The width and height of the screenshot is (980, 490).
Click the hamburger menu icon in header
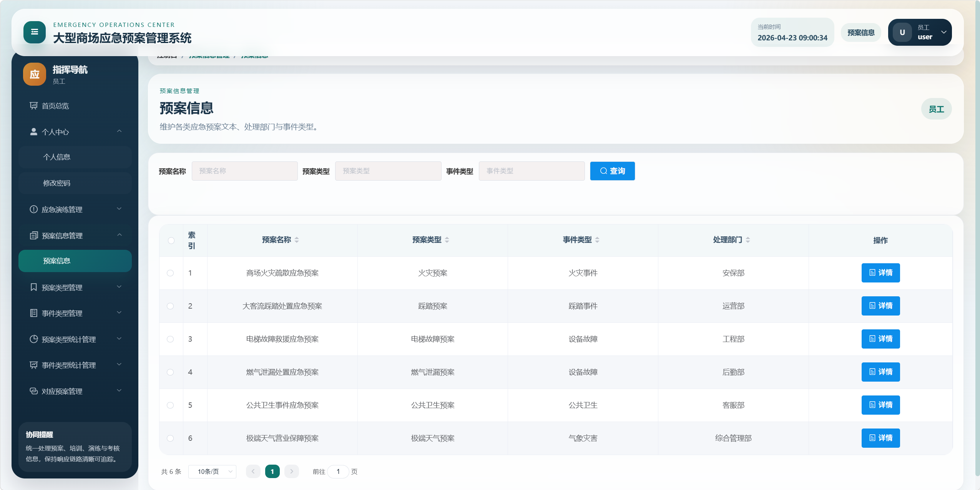[34, 32]
